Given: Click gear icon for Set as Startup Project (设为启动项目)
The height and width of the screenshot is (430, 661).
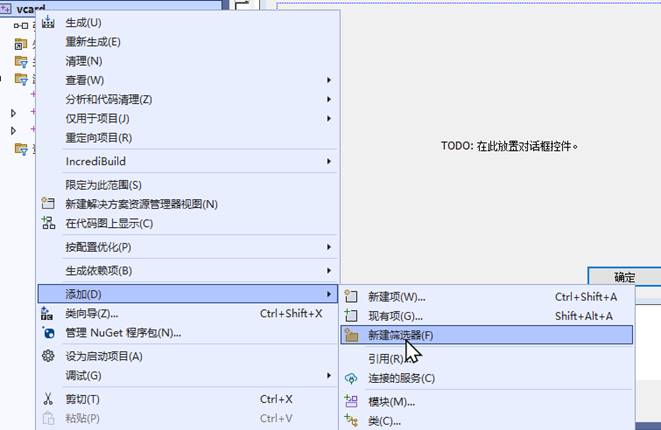Looking at the screenshot, I should click(x=48, y=356).
